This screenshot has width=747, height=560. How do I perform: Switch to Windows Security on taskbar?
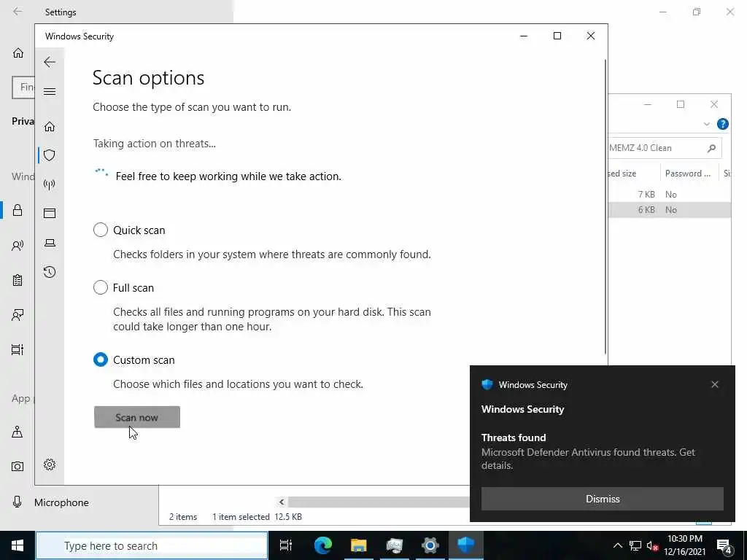[465, 545]
